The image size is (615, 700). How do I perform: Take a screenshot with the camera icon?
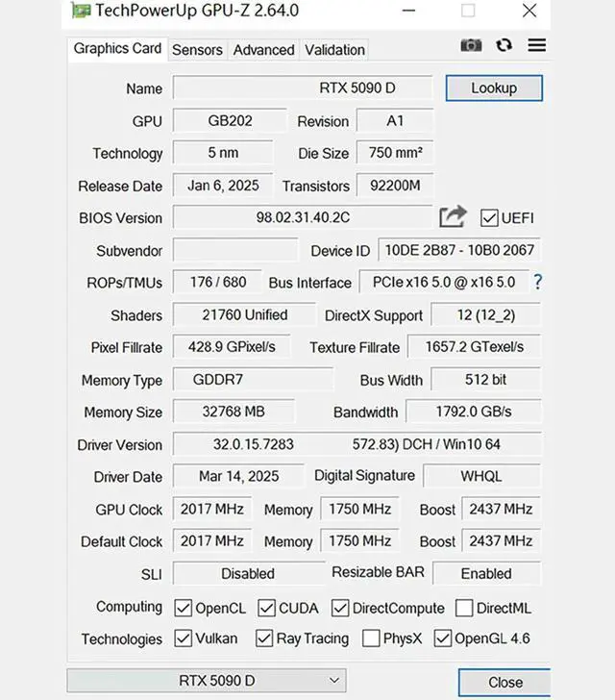pyautogui.click(x=471, y=45)
